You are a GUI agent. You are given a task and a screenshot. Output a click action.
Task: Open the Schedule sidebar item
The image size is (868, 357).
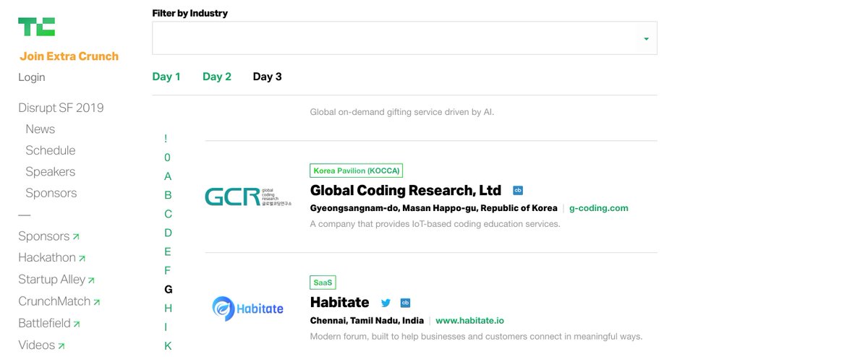(x=51, y=150)
